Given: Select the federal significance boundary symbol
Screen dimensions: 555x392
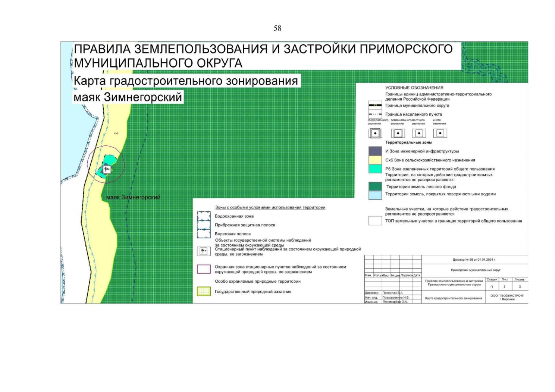Looking at the screenshot, I should [375, 133].
